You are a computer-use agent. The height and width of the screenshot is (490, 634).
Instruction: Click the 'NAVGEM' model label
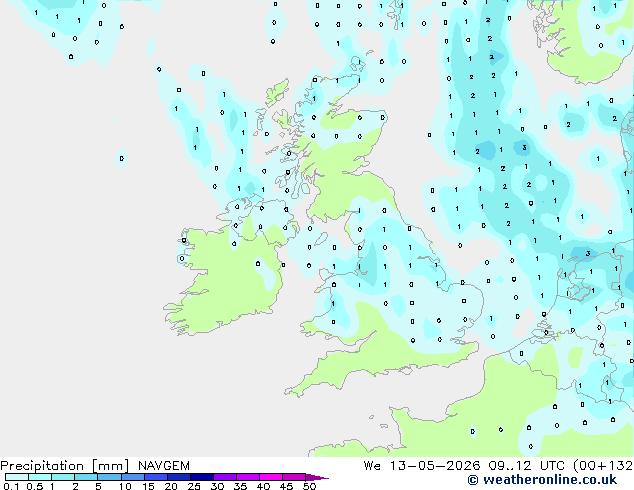[164, 466]
